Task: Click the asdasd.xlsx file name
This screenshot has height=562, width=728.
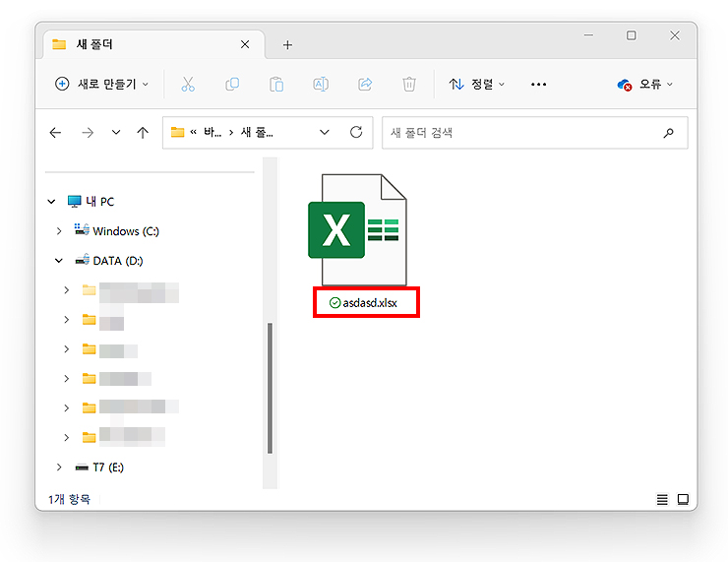Action: [370, 303]
